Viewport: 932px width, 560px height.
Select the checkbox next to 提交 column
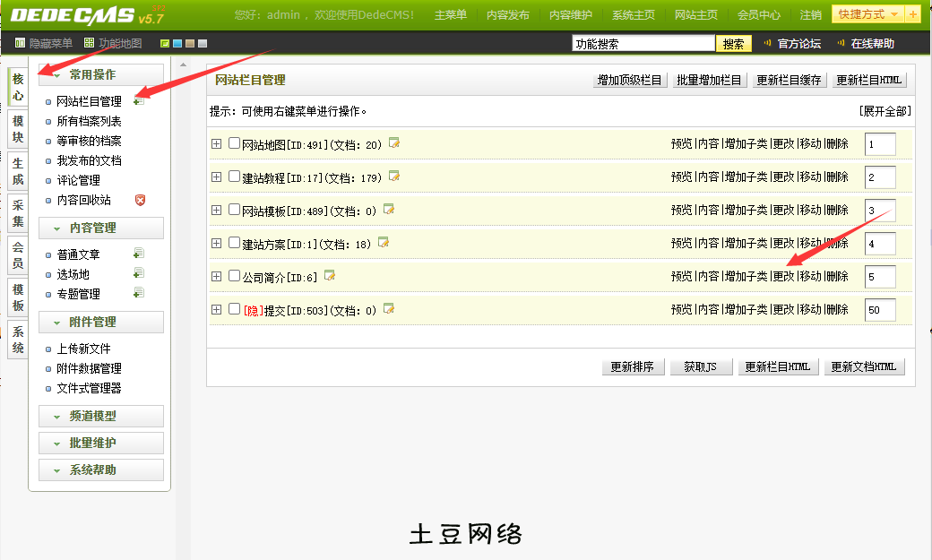point(234,309)
